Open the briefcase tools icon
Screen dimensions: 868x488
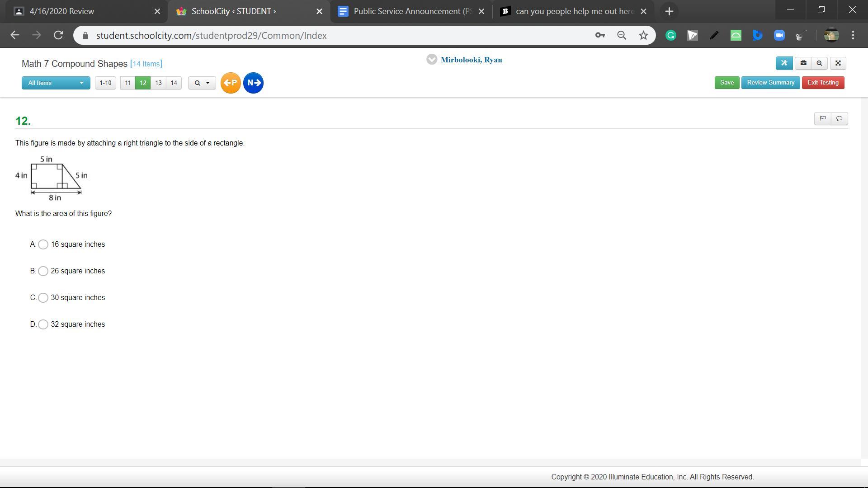coord(803,63)
